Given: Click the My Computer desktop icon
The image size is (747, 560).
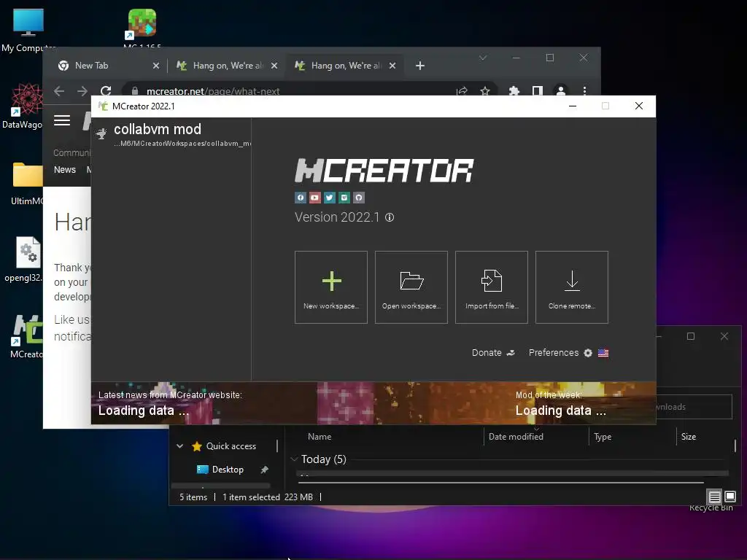Looking at the screenshot, I should [x=28, y=30].
